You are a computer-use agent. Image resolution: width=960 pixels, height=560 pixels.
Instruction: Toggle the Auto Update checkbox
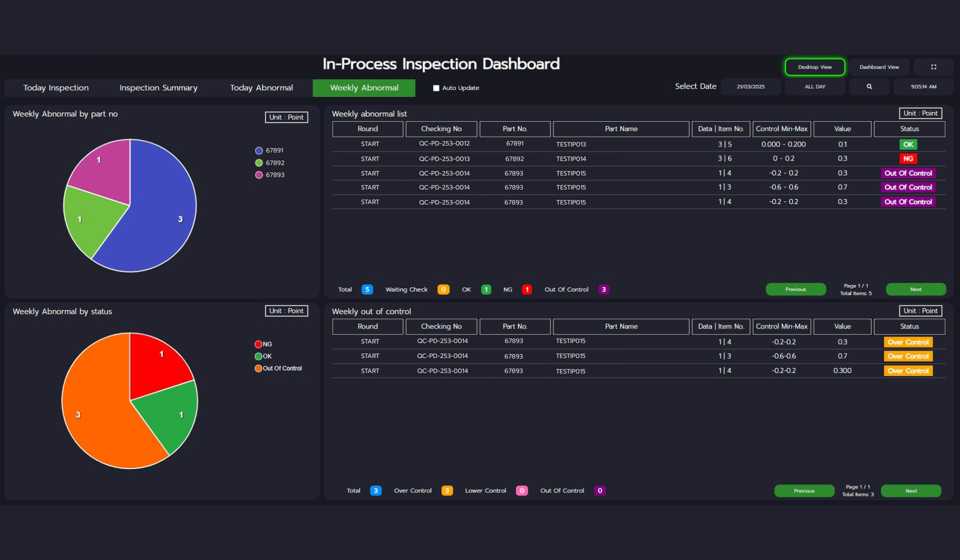[436, 88]
